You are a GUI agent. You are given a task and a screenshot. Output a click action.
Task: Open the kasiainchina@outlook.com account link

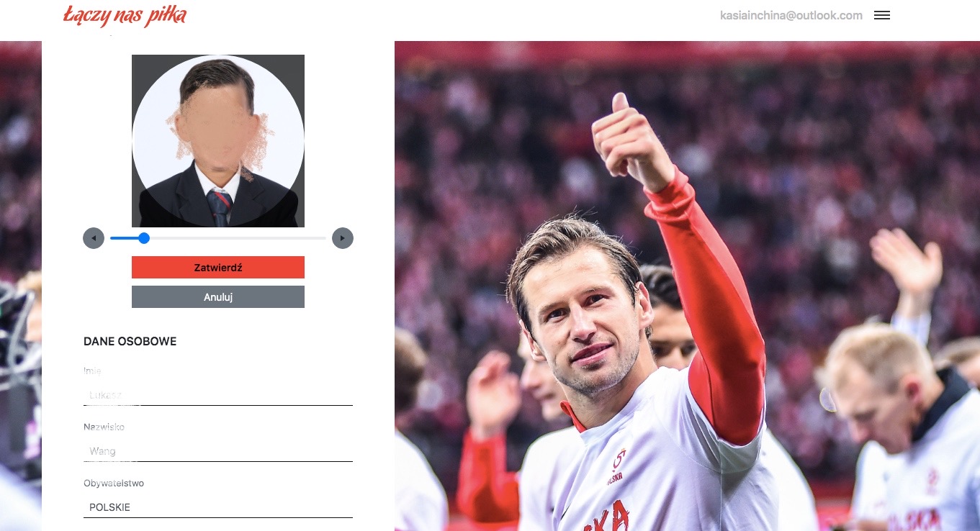pyautogui.click(x=791, y=15)
